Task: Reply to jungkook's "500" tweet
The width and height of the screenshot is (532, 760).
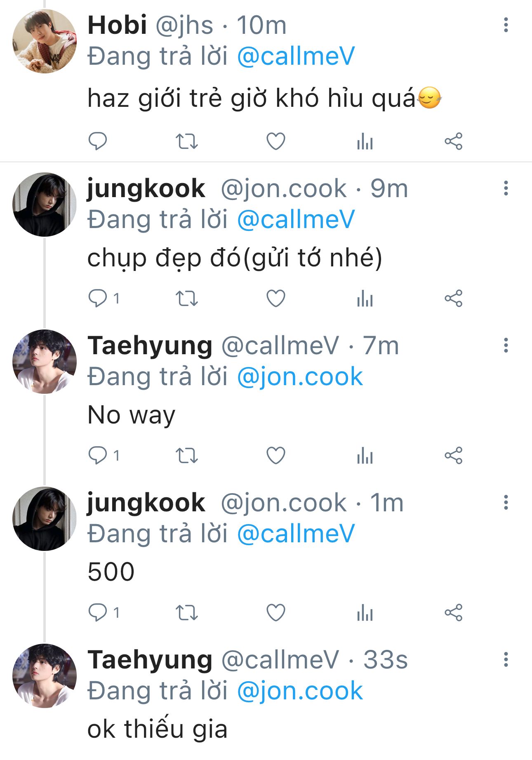Action: click(x=98, y=613)
